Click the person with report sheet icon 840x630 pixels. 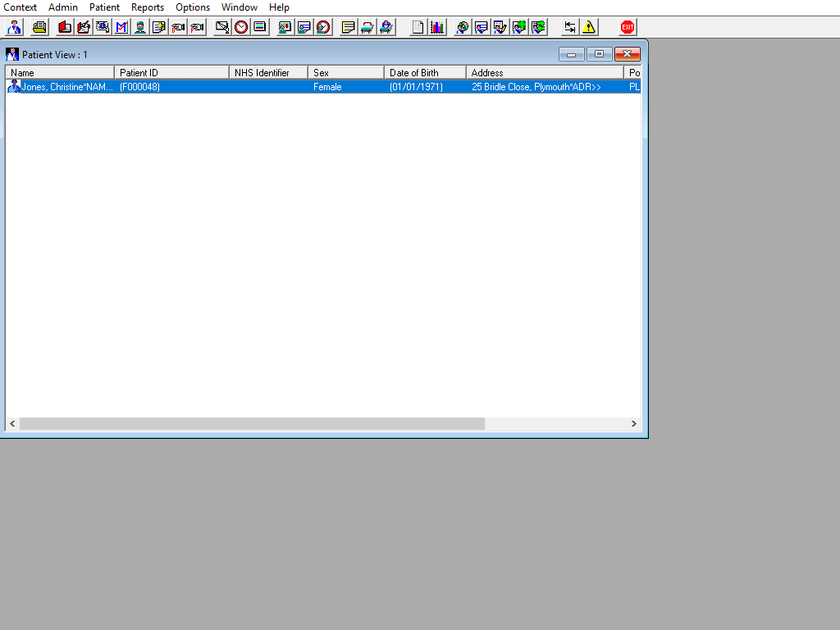pyautogui.click(x=481, y=27)
